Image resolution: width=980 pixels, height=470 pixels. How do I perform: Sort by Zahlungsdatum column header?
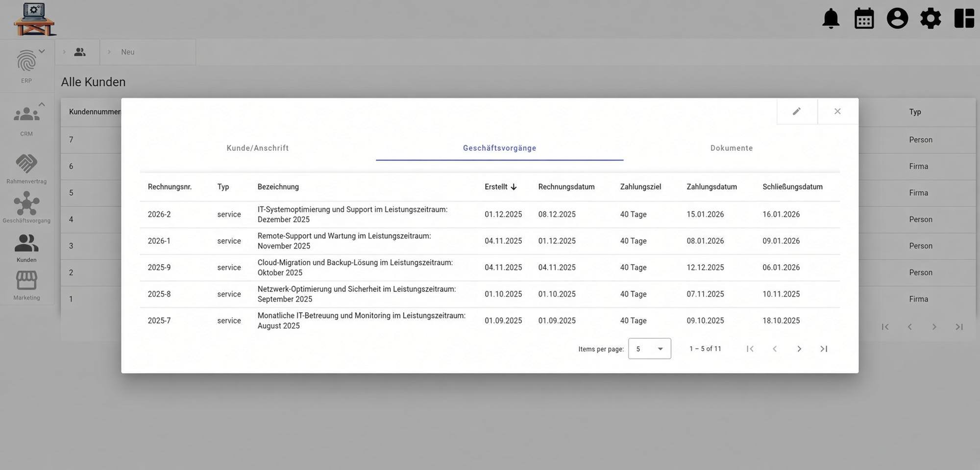click(711, 187)
